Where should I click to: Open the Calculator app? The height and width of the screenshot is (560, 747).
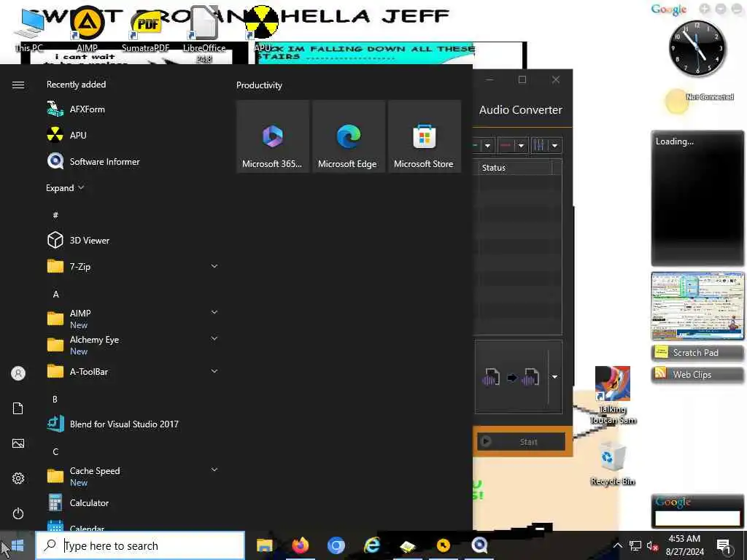[131, 503]
